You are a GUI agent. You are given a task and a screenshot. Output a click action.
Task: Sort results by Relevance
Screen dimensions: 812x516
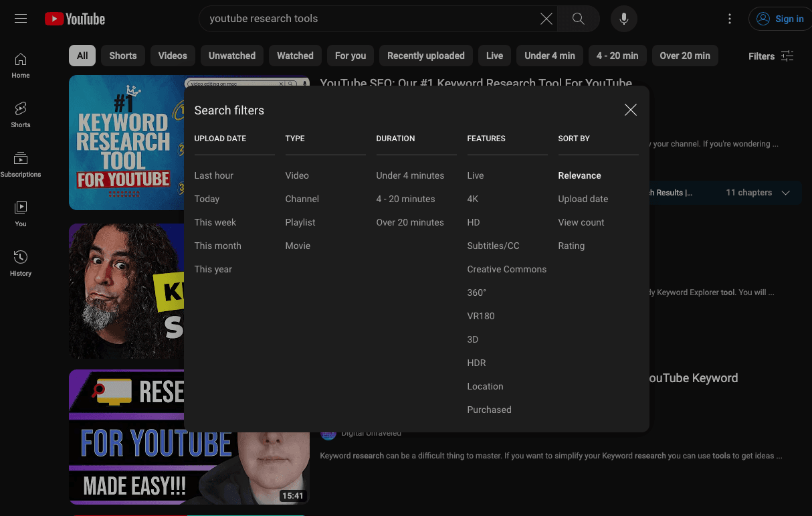(x=580, y=175)
